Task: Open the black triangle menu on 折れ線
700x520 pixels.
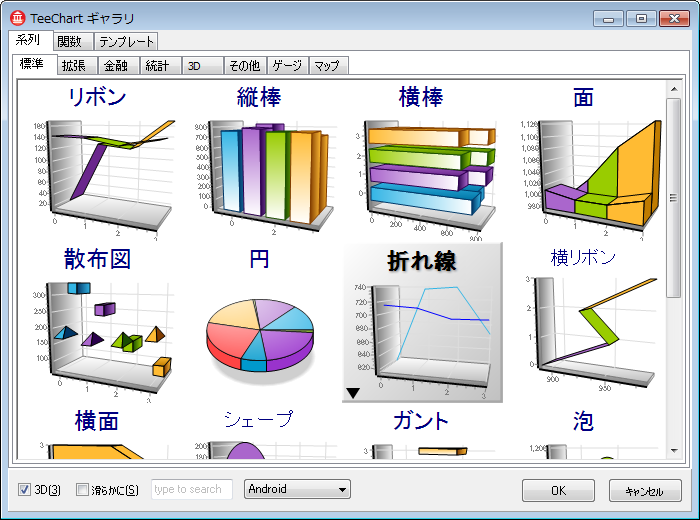Action: click(353, 393)
